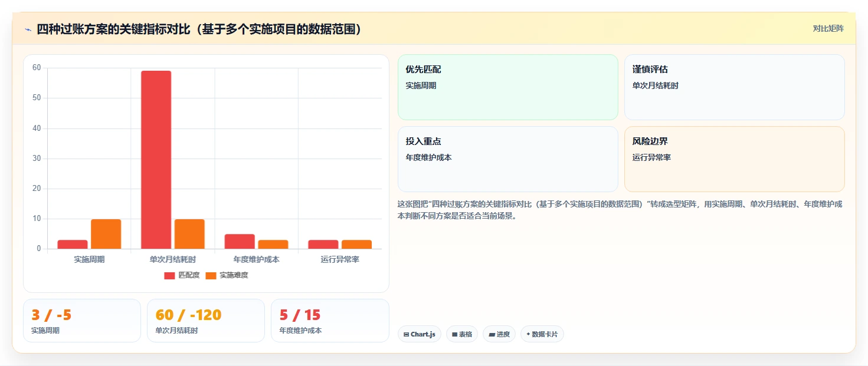Viewport: 868px width, 366px height.
Task: Click the red bar for 运行异常率
Action: click(x=323, y=244)
